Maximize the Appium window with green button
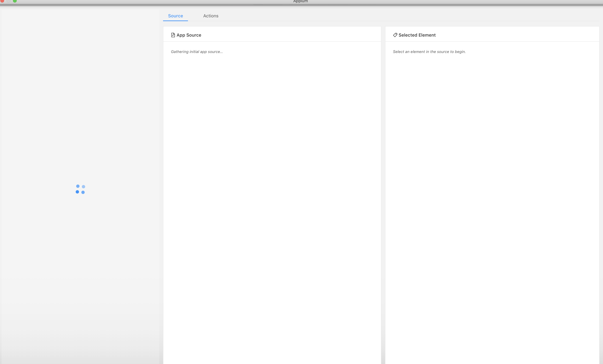The height and width of the screenshot is (364, 603). pos(15,1)
